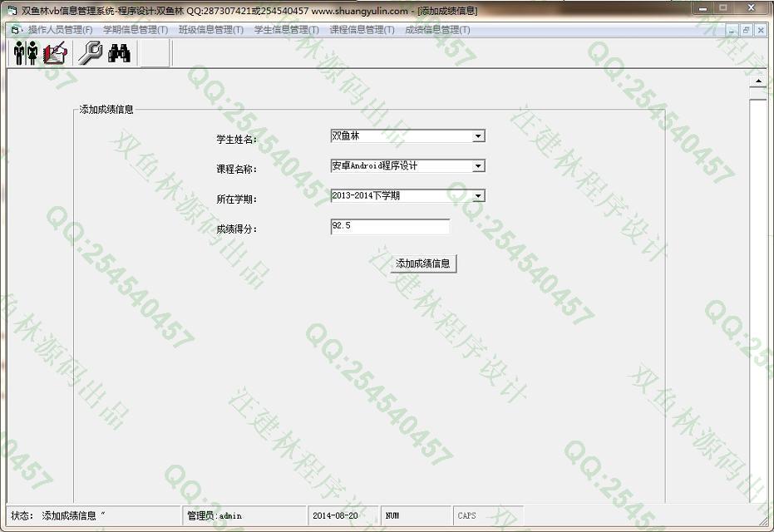Click the book-and-pen edit toolbar icon
The image size is (774, 532).
(55, 53)
